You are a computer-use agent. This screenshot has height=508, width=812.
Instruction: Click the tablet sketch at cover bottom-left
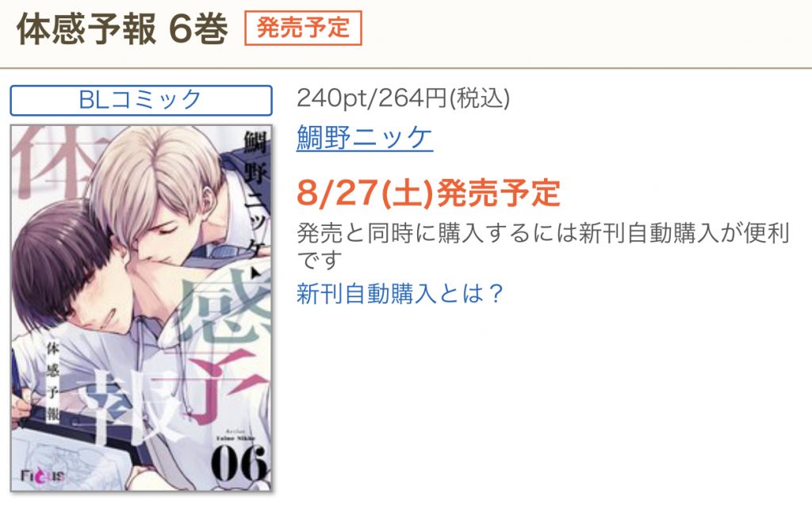62,455
